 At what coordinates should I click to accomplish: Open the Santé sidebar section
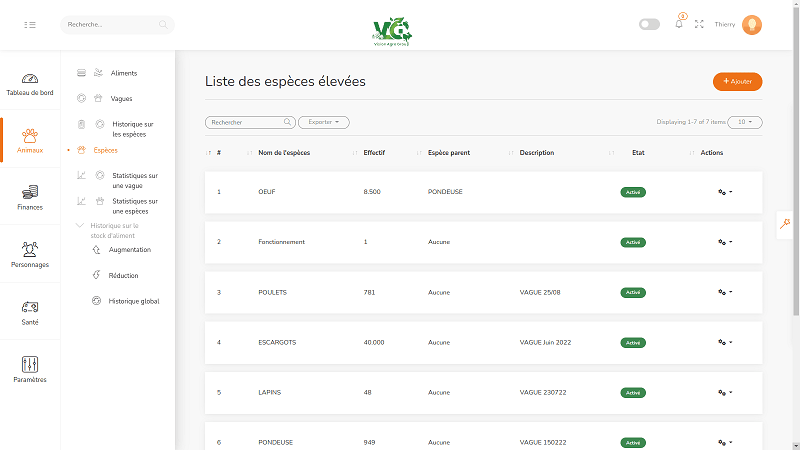tap(30, 312)
